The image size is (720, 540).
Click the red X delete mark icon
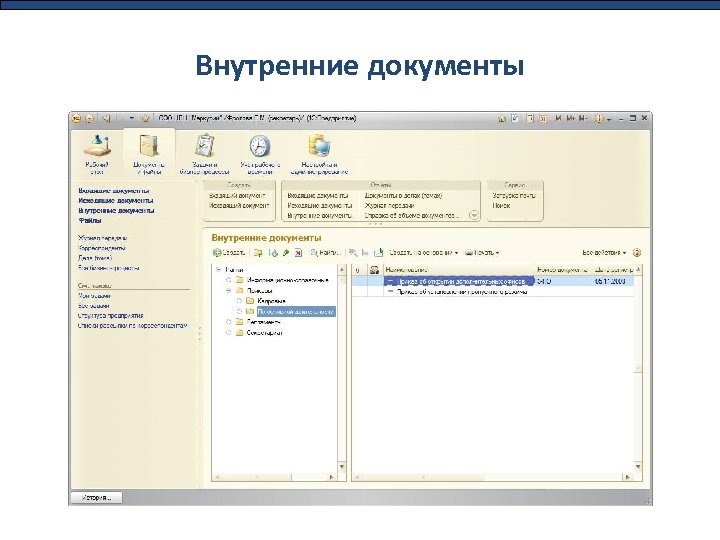coord(298,253)
